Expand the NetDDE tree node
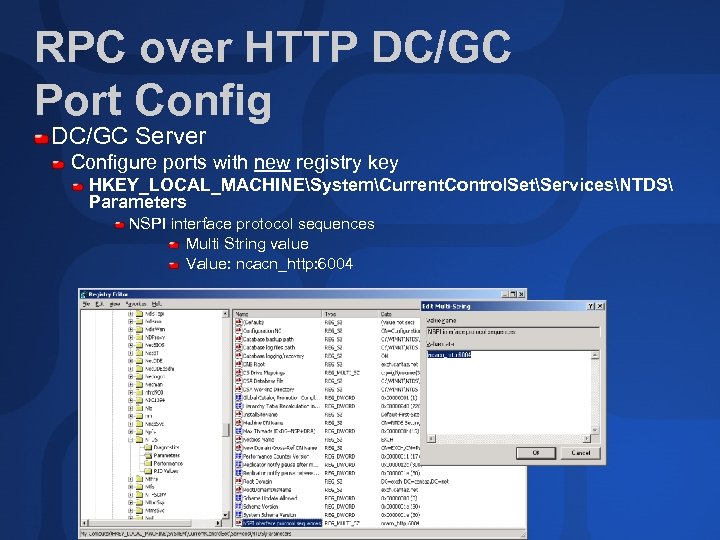720x540 pixels. [x=130, y=361]
